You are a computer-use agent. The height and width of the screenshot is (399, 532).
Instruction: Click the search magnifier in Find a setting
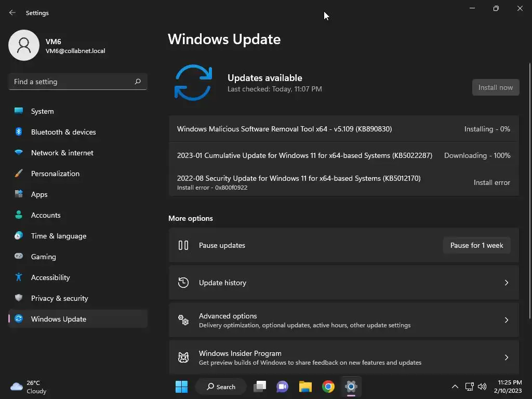pos(138,82)
